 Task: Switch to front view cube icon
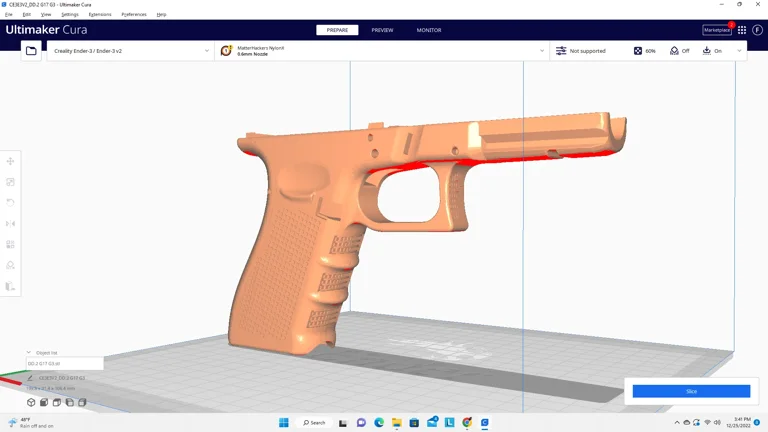coord(44,402)
